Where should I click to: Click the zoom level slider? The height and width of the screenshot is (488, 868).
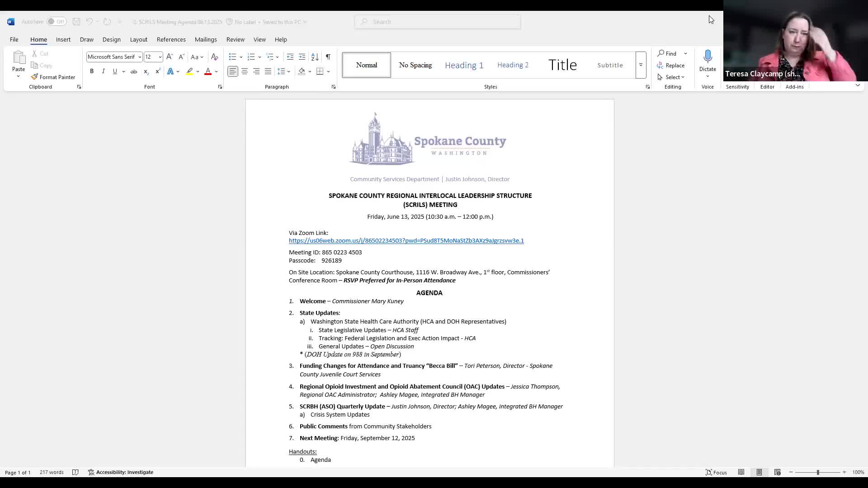(x=817, y=472)
